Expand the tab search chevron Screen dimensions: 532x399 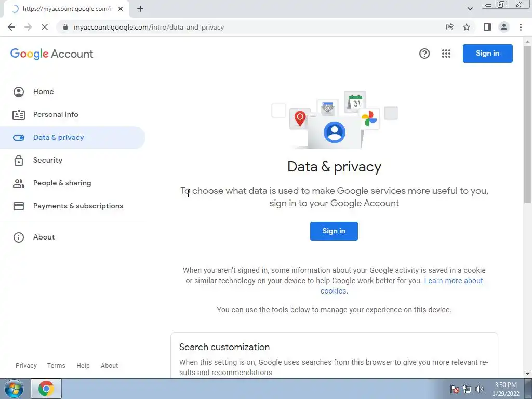[x=470, y=9]
